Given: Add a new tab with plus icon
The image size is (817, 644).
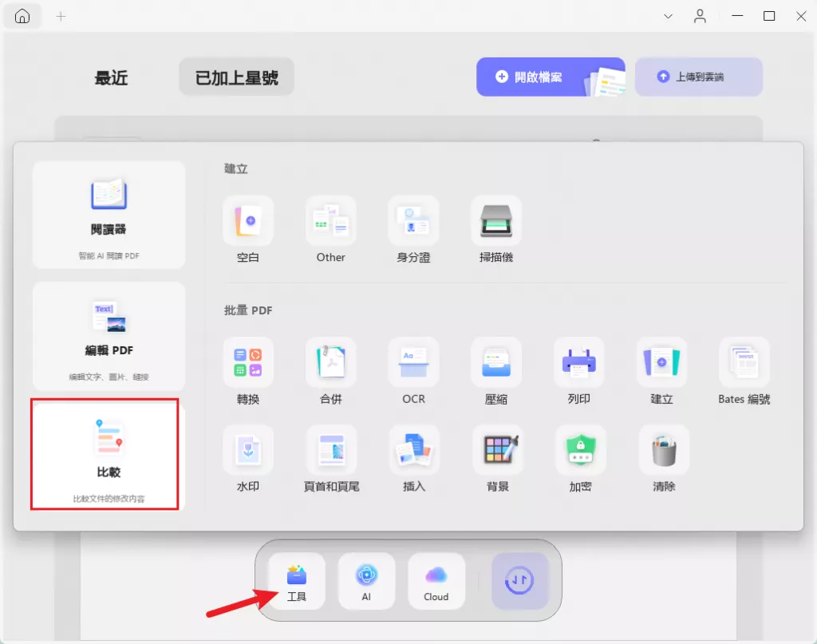Looking at the screenshot, I should click(61, 17).
